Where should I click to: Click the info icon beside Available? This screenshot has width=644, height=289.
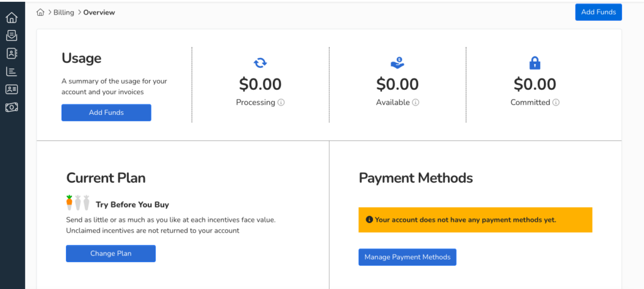tap(416, 102)
